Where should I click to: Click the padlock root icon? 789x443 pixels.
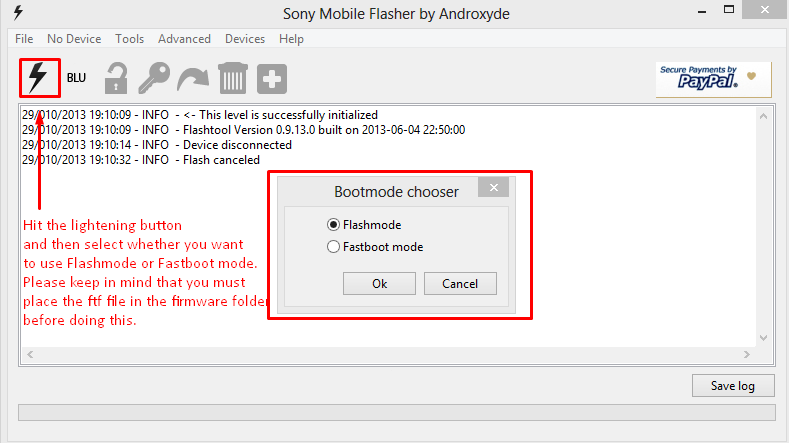tap(116, 78)
